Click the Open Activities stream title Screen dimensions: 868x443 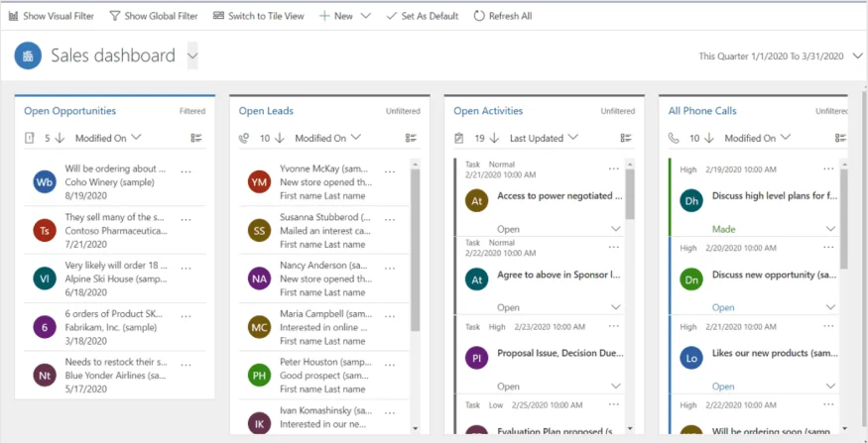488,111
